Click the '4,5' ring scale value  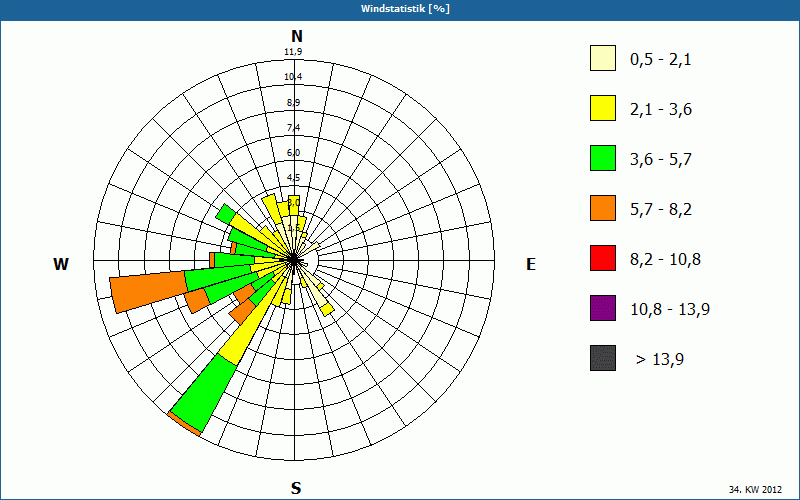click(x=293, y=178)
